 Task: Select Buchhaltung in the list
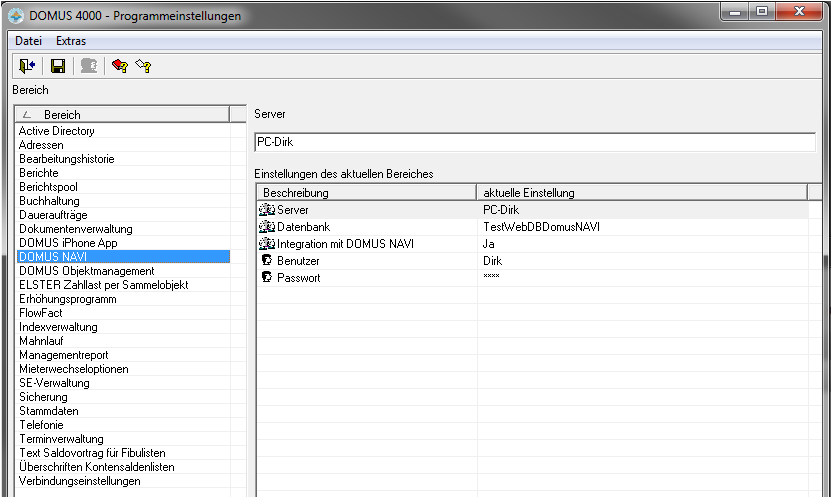click(x=124, y=201)
